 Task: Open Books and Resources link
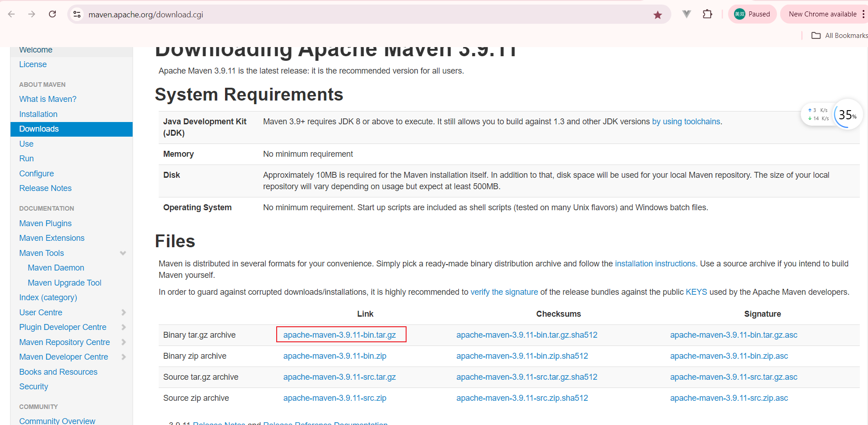(58, 372)
